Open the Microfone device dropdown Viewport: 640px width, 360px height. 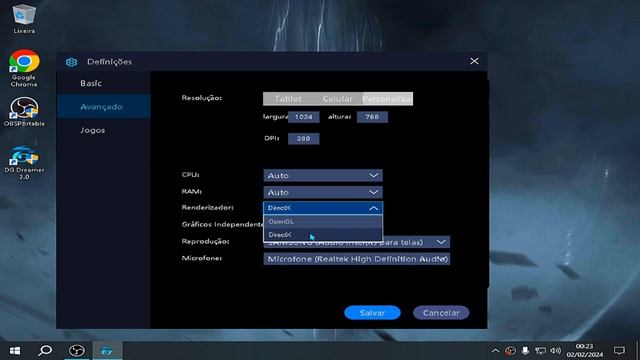coord(357,259)
